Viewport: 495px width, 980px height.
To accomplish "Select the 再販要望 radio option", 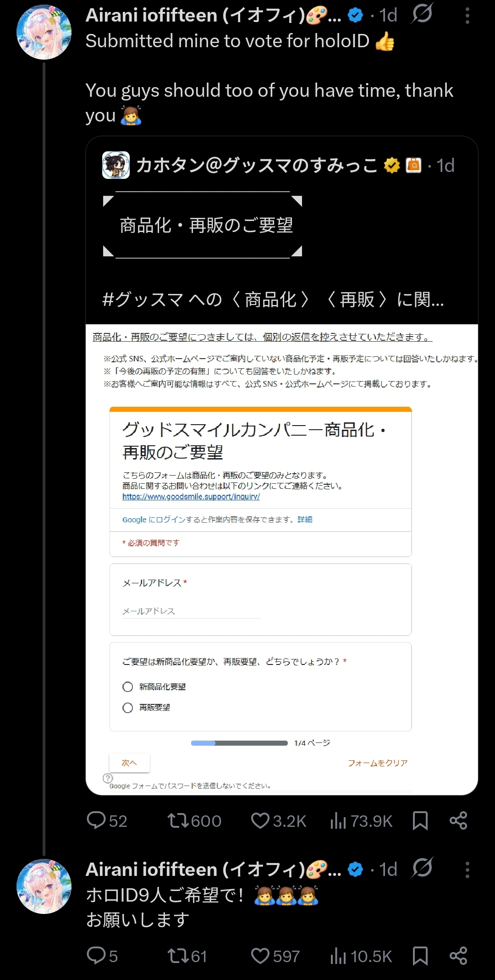I will click(x=128, y=708).
